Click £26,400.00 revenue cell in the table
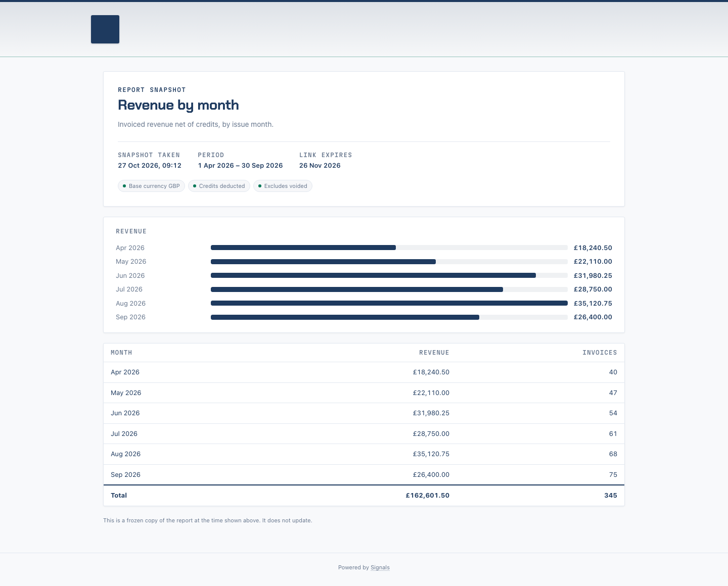The height and width of the screenshot is (586, 728). tap(431, 475)
